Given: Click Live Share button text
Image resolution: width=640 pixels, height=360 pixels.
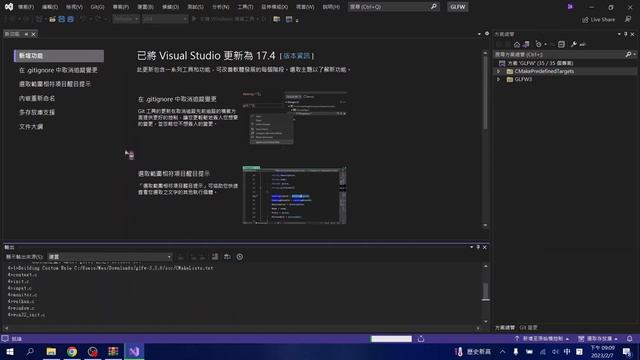Looking at the screenshot, I should pos(602,20).
